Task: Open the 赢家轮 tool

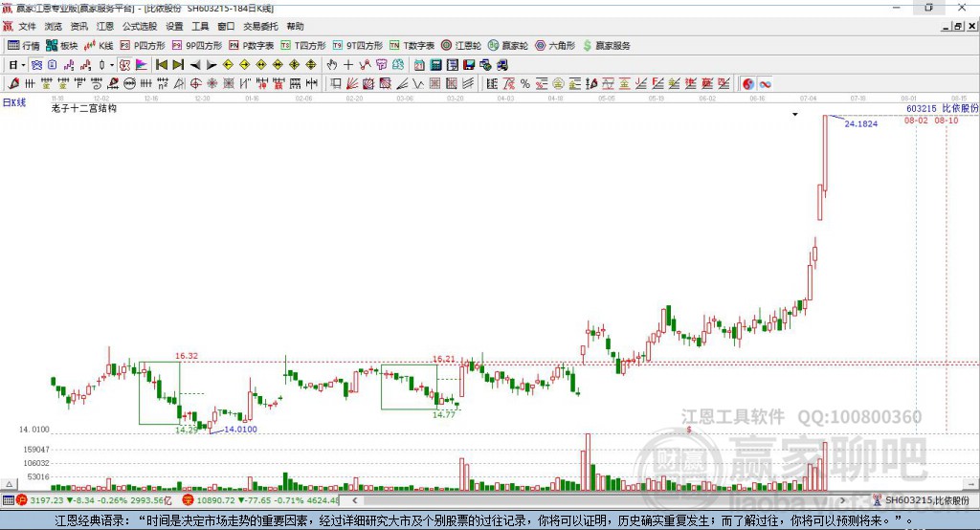Action: tap(508, 46)
